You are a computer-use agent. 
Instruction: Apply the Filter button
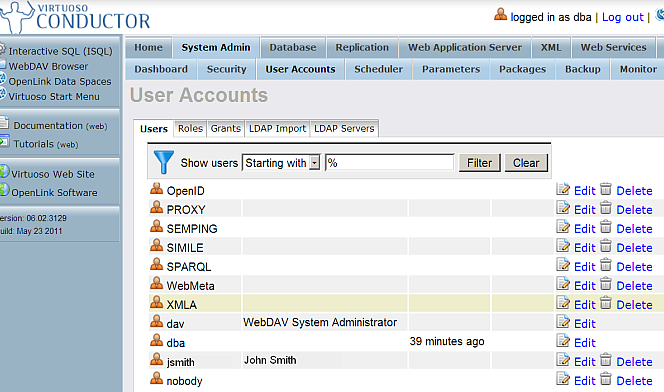(479, 163)
